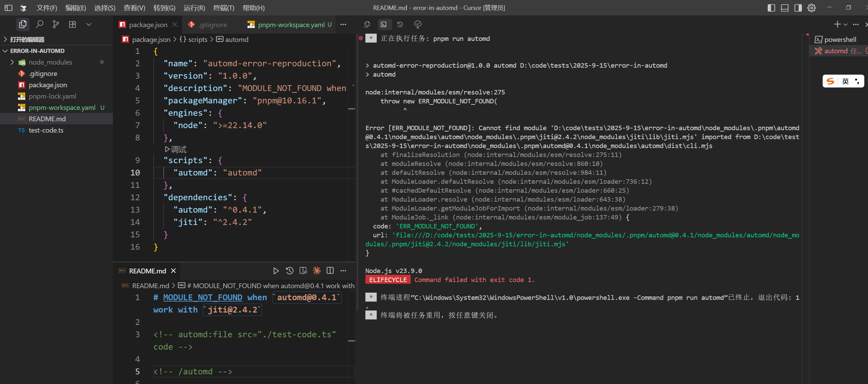The width and height of the screenshot is (868, 384).
Task: Open terminal panel more actions menu
Action: (x=856, y=24)
